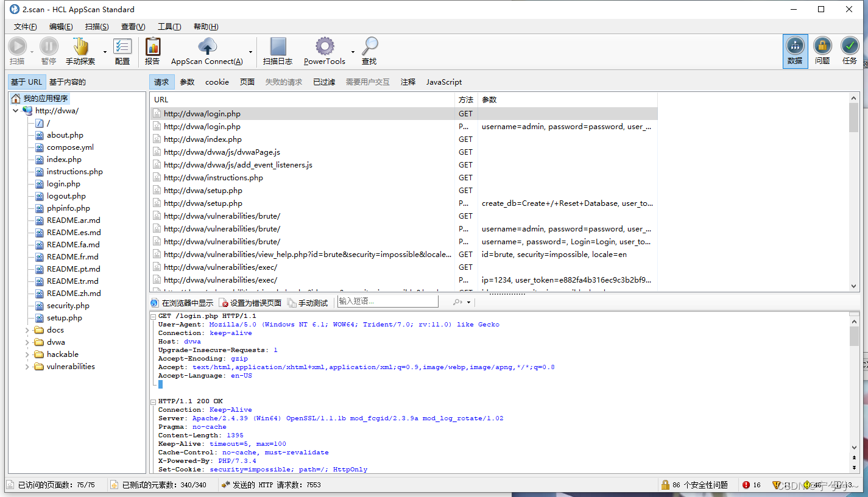Open the PowerTools gear icon
Screen dimensions: 868x497
[x=325, y=46]
